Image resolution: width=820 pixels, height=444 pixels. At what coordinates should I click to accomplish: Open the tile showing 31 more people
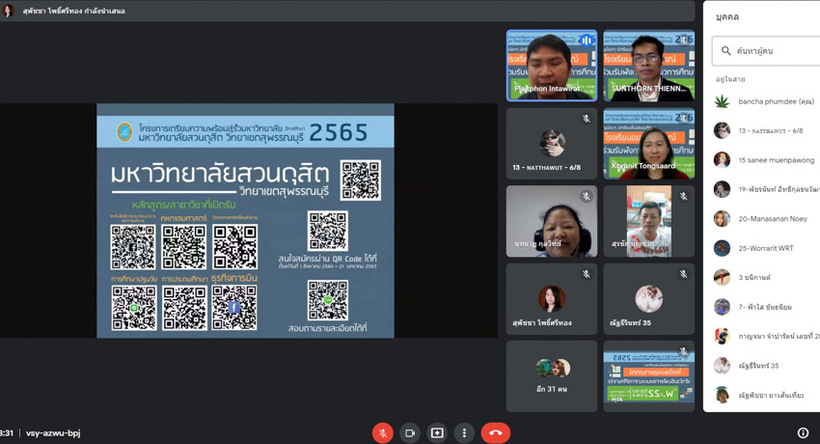551,376
